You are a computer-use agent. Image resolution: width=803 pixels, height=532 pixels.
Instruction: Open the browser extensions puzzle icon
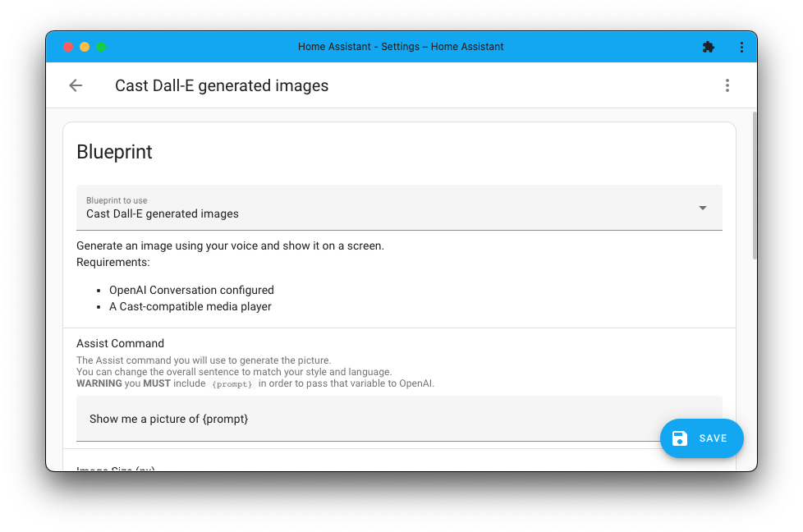tap(709, 47)
